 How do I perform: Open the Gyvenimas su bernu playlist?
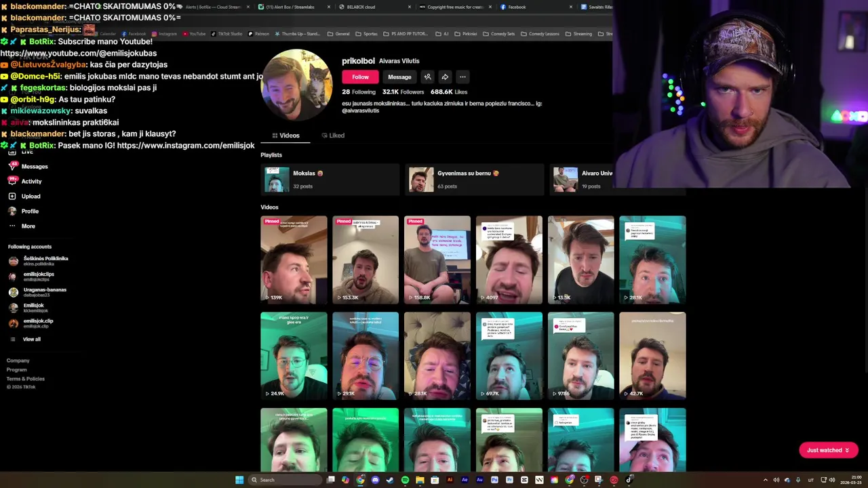click(473, 180)
